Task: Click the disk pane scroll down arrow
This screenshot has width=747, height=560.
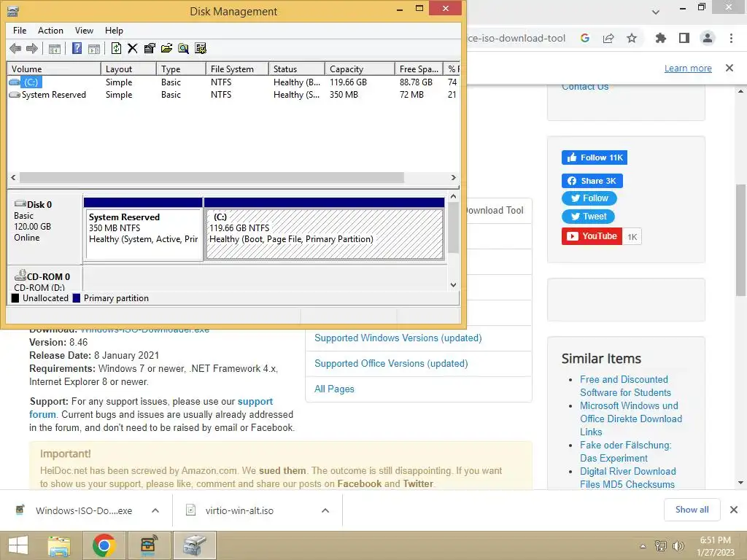Action: [453, 285]
